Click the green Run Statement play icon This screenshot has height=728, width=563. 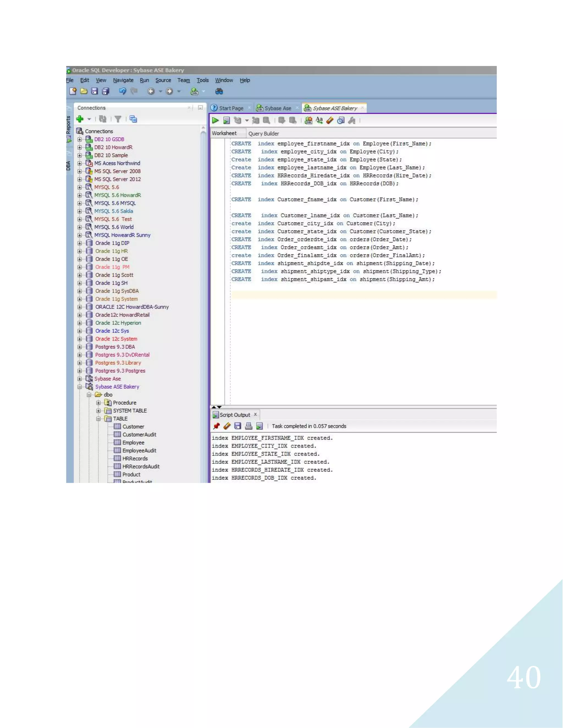coord(216,120)
